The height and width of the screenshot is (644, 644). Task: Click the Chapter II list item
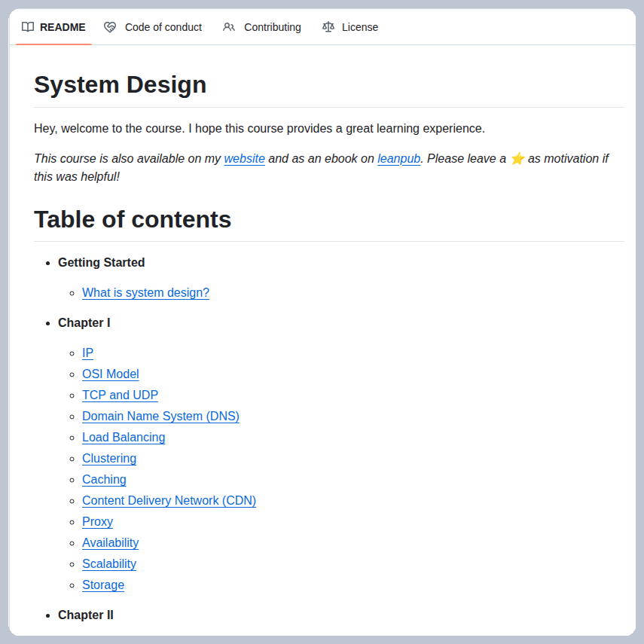click(86, 615)
